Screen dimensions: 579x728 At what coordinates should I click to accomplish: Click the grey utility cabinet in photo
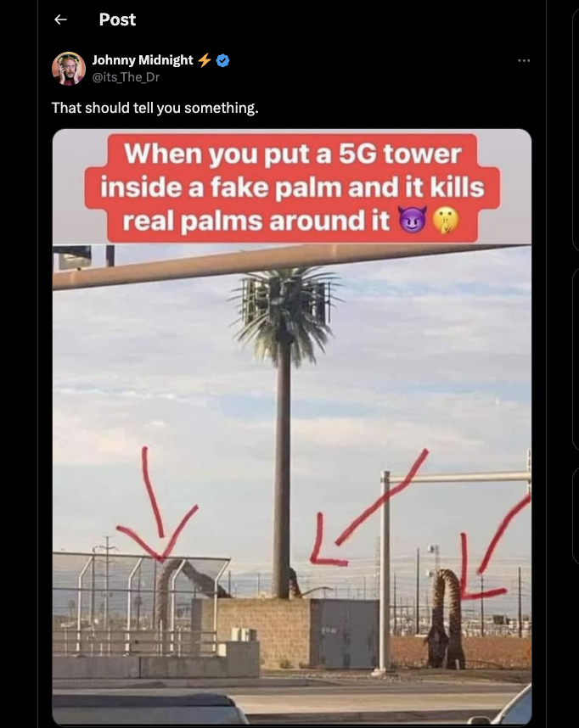(345, 634)
